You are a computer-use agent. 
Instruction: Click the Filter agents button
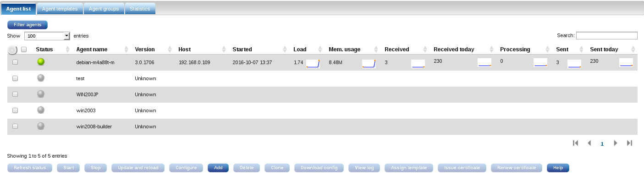pyautogui.click(x=28, y=25)
